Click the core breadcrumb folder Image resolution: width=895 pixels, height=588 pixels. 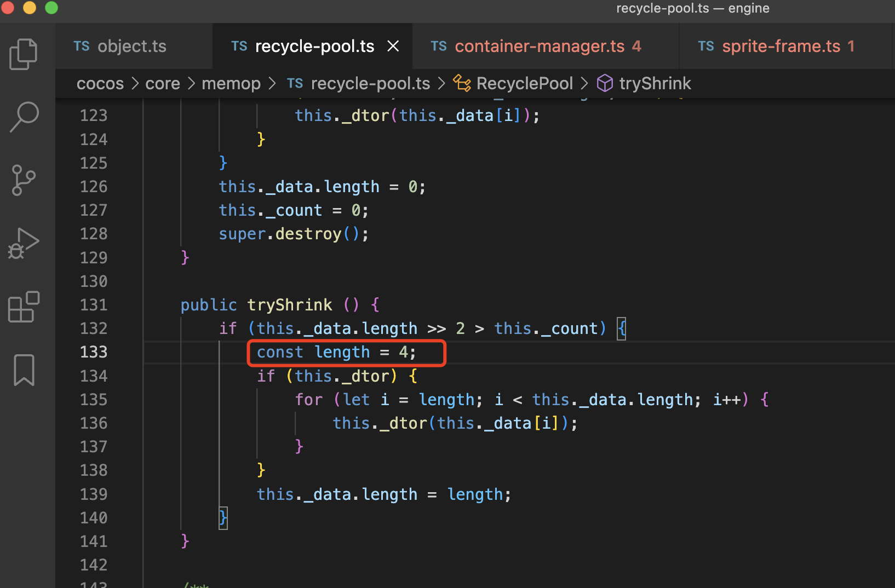point(163,83)
